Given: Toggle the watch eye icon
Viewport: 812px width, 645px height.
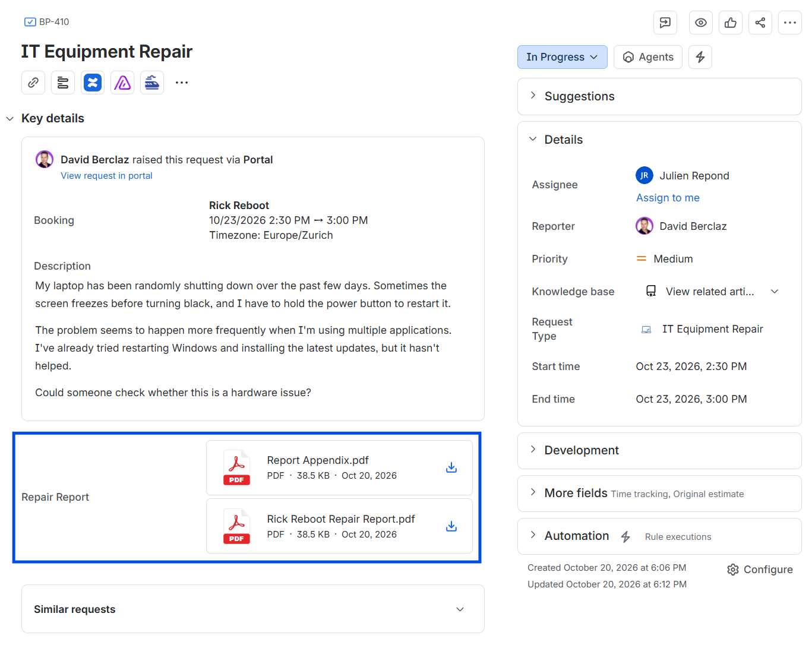Looking at the screenshot, I should [x=701, y=23].
